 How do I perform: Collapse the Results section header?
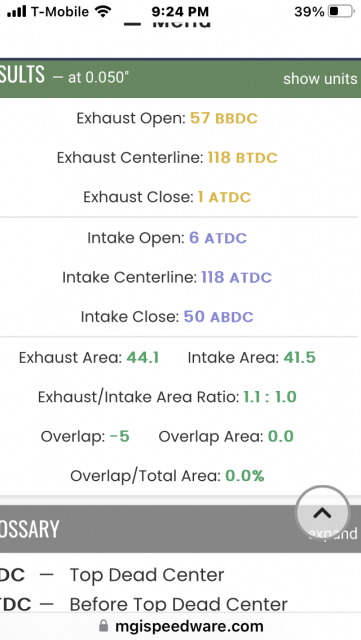180,78
